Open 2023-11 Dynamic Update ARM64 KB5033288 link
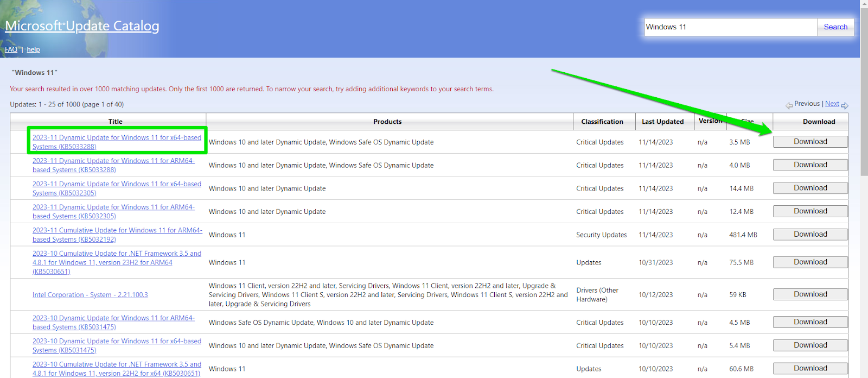The height and width of the screenshot is (378, 868). (x=113, y=165)
